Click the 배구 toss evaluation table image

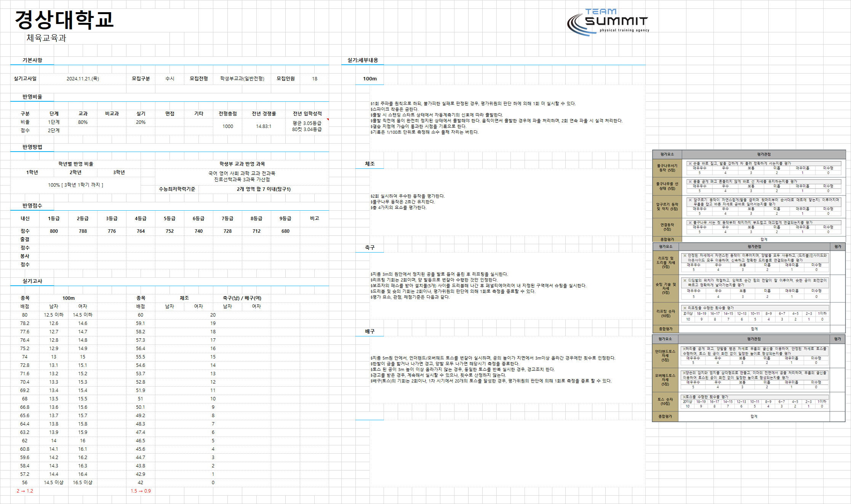[x=749, y=378]
